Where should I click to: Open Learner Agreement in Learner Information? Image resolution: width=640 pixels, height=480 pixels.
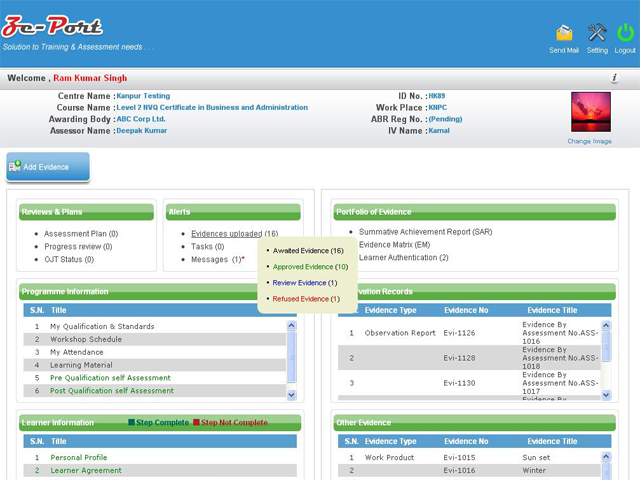(x=86, y=471)
